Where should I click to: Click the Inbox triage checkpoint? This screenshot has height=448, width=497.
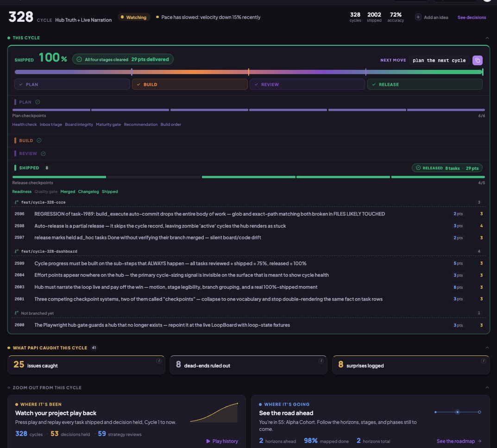[x=50, y=124]
